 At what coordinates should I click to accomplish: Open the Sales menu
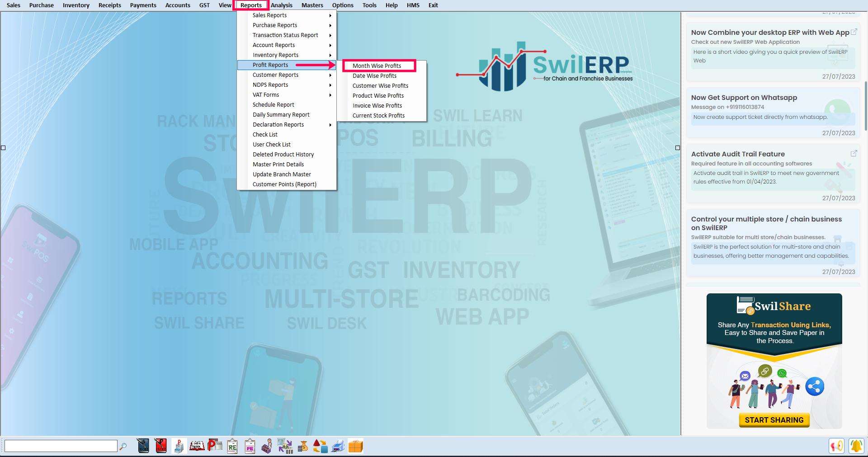click(x=14, y=5)
